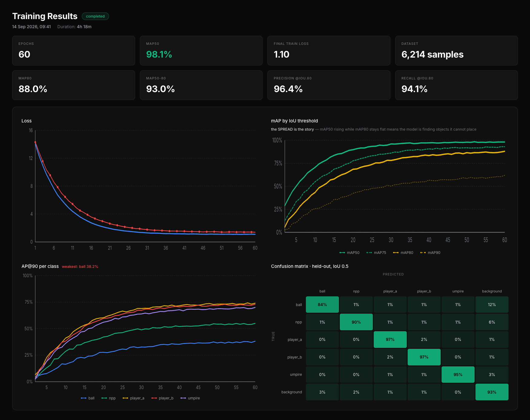The width and height of the screenshot is (530, 420).
Task: Click the RECALL @IOU.80 card
Action: (x=456, y=85)
